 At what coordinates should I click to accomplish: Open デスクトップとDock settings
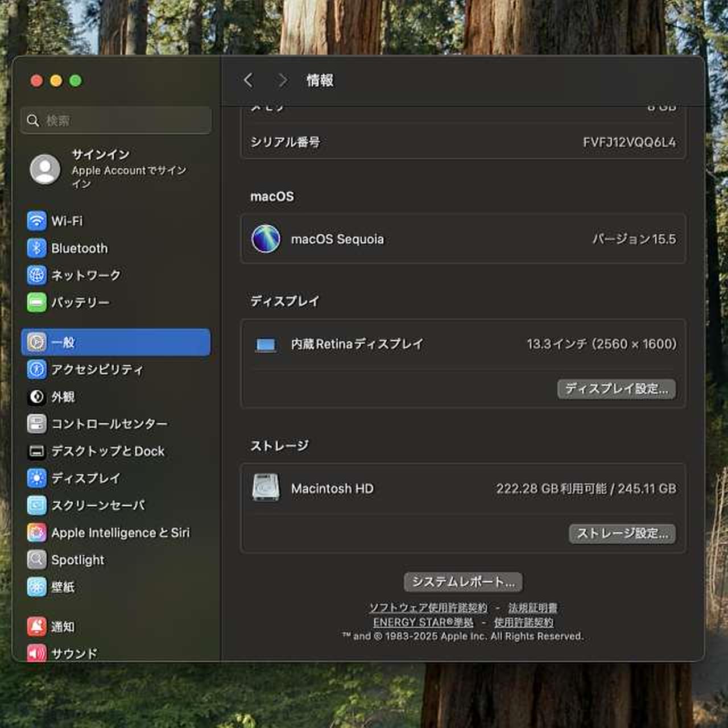107,452
